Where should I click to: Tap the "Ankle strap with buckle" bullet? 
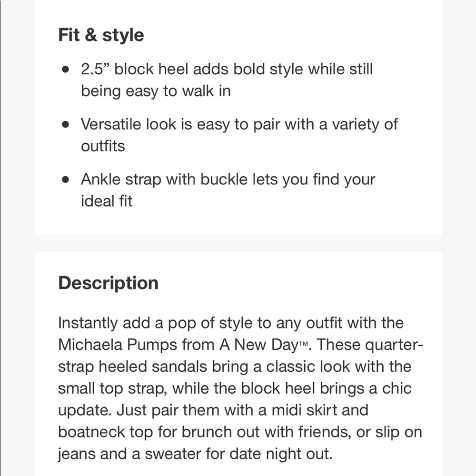228,180
